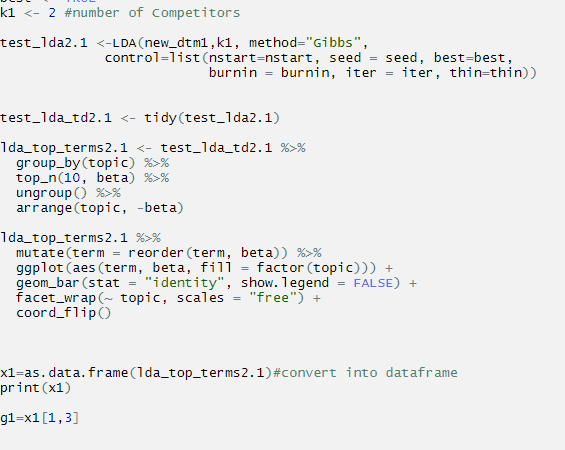Screen dimensions: 565x450
Task: Click the coord_flip() line
Action: (x=64, y=313)
